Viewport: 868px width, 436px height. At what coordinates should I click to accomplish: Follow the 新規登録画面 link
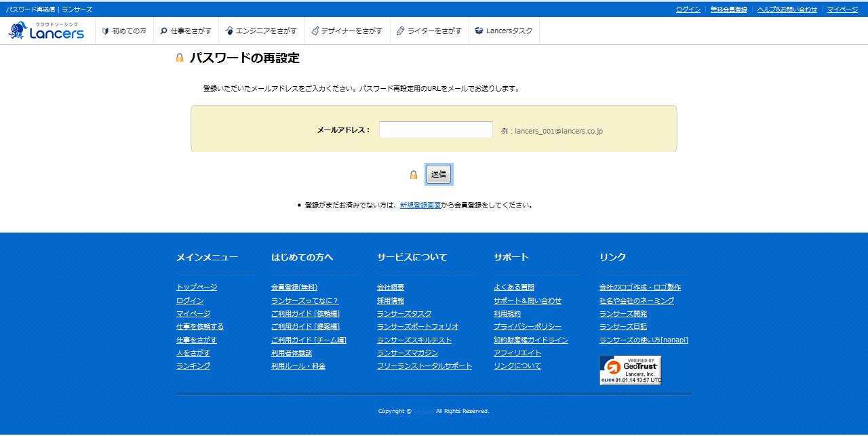420,205
